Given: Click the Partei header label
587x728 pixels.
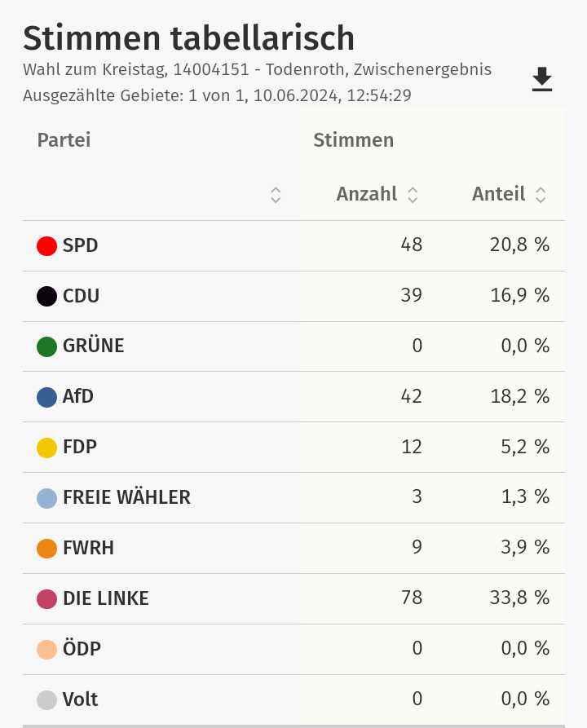Looking at the screenshot, I should pos(64,140).
